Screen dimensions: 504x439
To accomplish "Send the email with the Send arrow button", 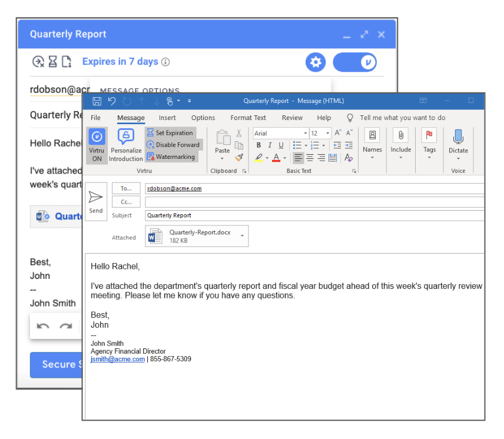I will pyautogui.click(x=96, y=201).
